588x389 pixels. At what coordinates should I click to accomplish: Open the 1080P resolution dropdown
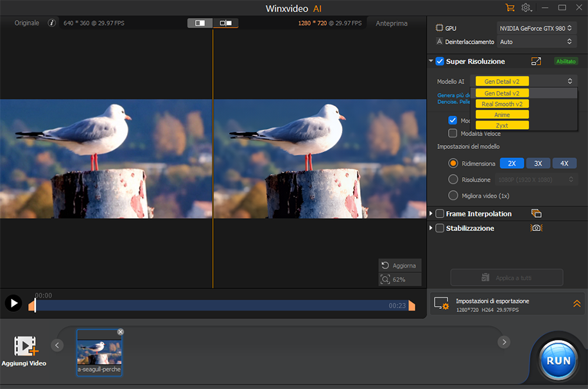tap(535, 180)
